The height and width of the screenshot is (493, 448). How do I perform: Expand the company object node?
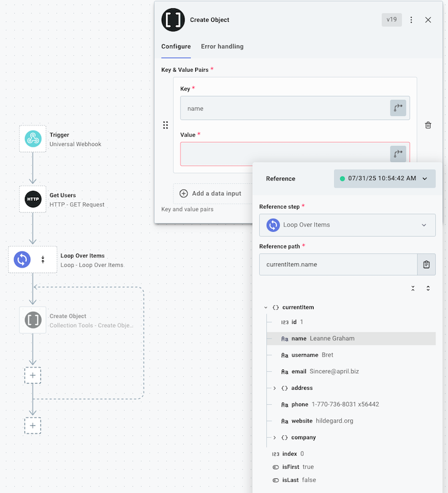pyautogui.click(x=275, y=438)
